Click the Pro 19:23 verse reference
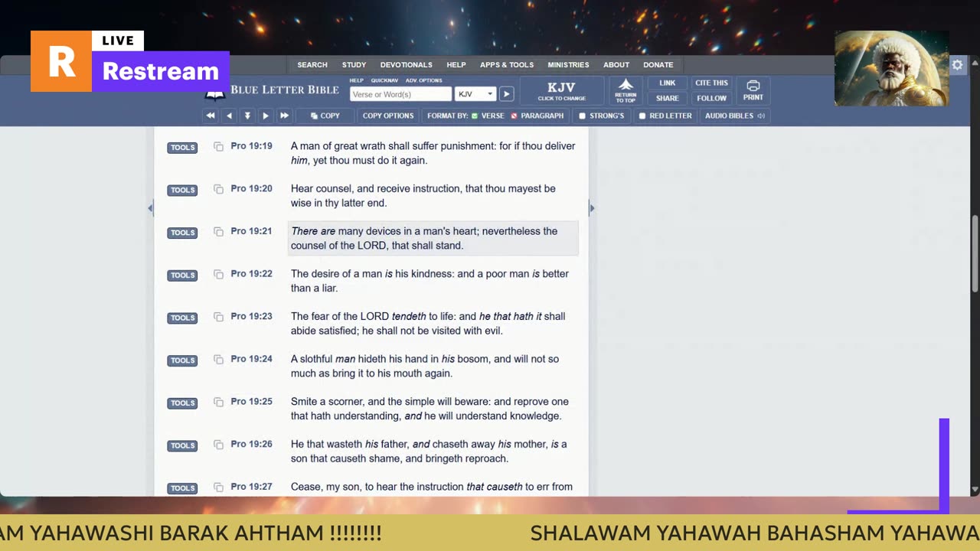Viewport: 980px width, 551px height. 251,316
